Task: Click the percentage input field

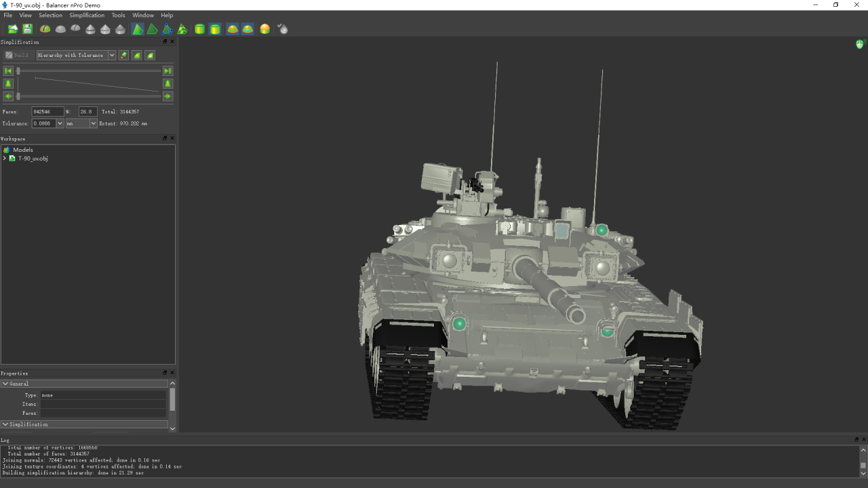Action: 88,111
